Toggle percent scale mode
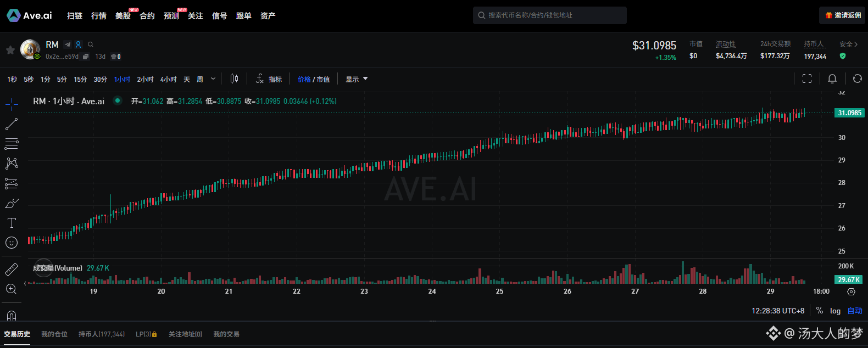Screen dimensions: 868x348 819,311
